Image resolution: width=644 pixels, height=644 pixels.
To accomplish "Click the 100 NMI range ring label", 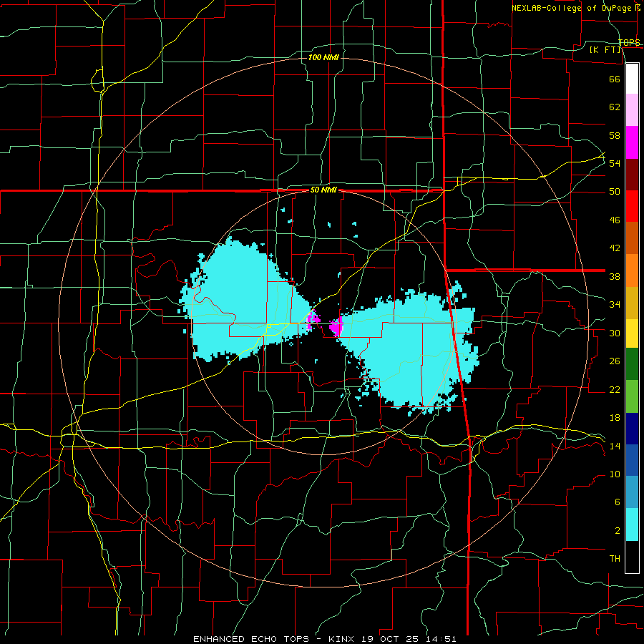I will (323, 57).
